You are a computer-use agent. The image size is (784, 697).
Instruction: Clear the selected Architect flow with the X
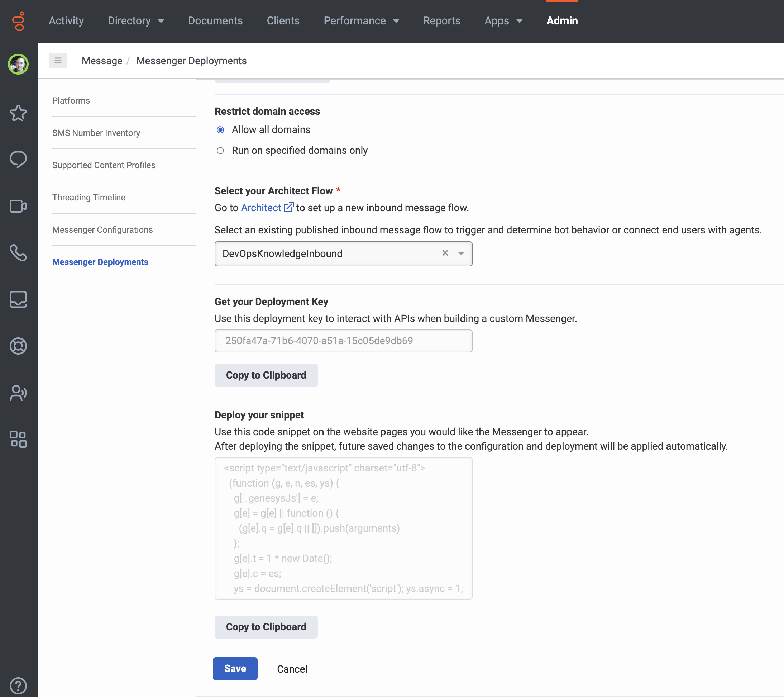coord(445,253)
